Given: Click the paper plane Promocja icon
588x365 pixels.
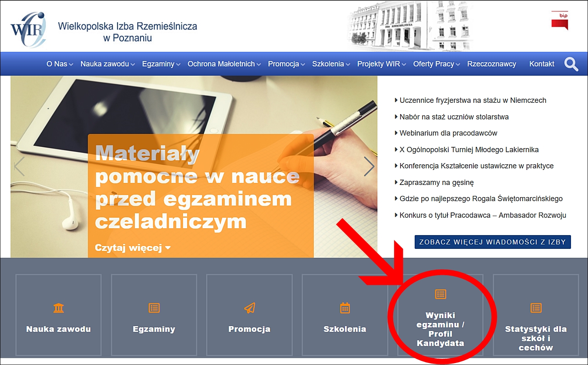Looking at the screenshot, I should (x=249, y=308).
